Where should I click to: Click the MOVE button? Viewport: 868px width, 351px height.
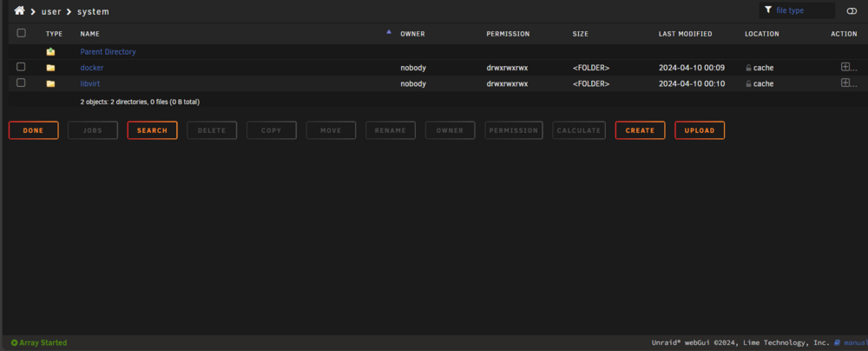point(331,130)
